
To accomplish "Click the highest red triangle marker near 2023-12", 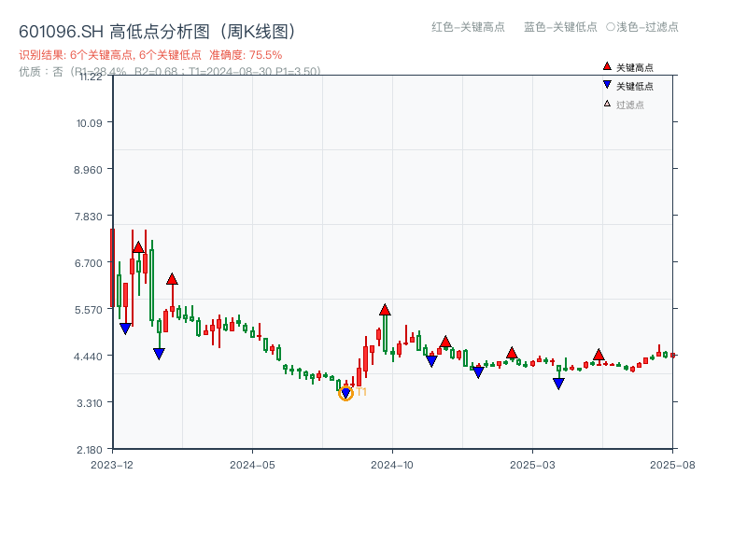I will click(x=139, y=248).
